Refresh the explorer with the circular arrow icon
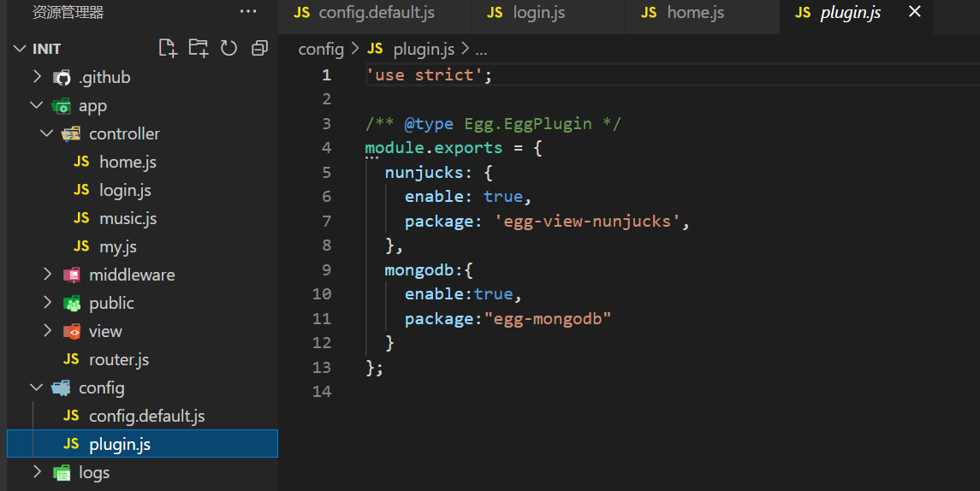Image resolution: width=980 pixels, height=491 pixels. (x=229, y=48)
